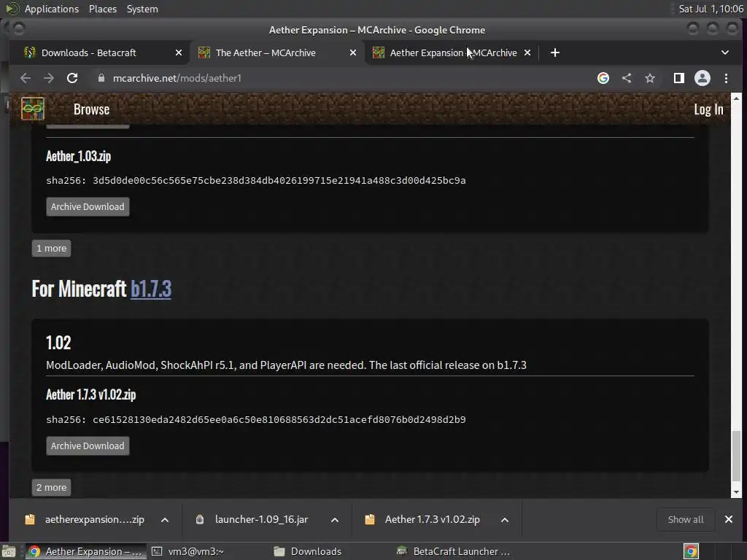Share this page via share icon
747x560 pixels.
pos(627,78)
